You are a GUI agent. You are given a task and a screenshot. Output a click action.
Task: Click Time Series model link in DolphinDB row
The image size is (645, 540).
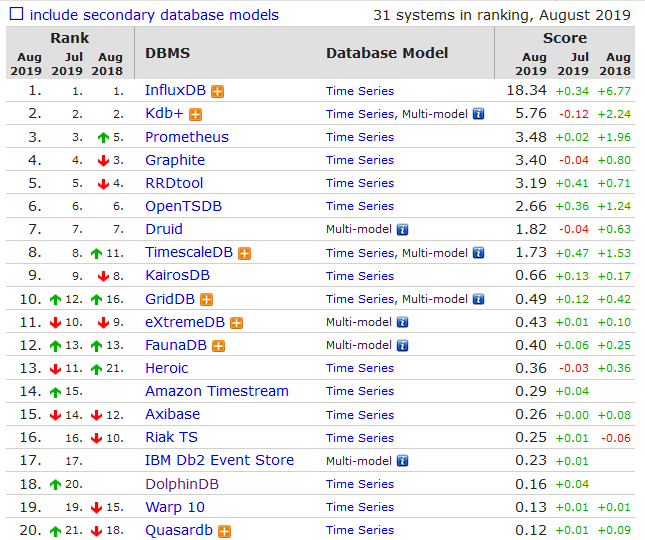click(360, 484)
